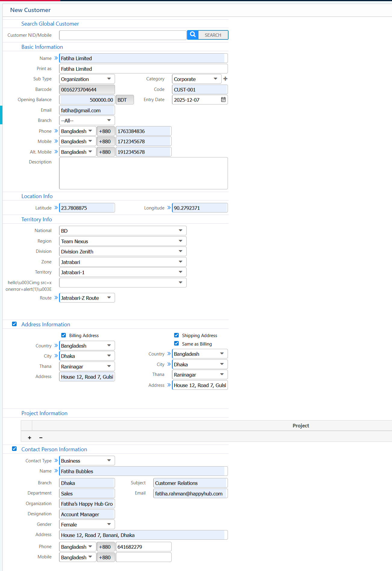Open the Entry Date calendar icon

point(223,100)
